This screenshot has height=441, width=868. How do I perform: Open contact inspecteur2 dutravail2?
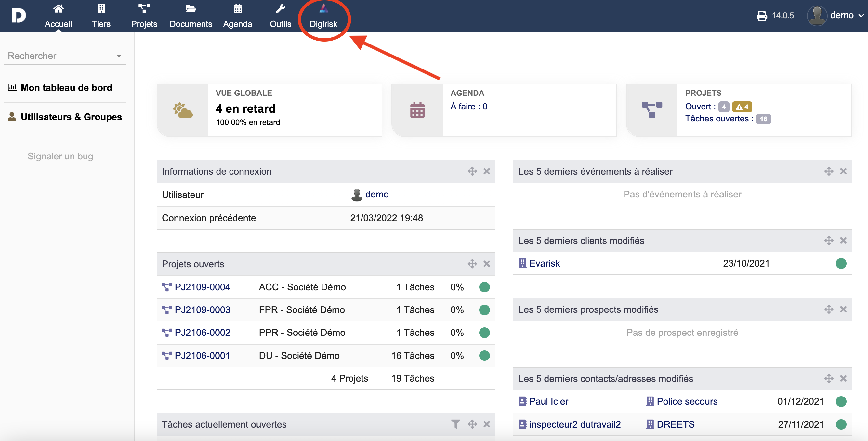(x=575, y=424)
